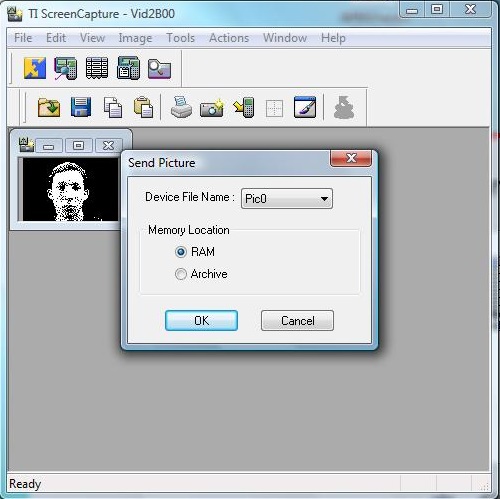Viewport: 500px width, 499px height.
Task: Open the Image menu
Action: [x=135, y=38]
